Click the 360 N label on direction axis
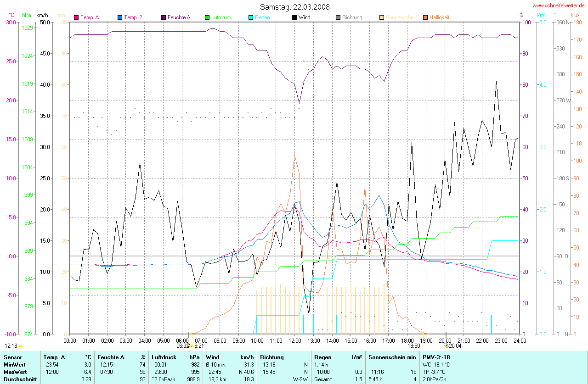This screenshot has height=384, width=588. (563, 22)
